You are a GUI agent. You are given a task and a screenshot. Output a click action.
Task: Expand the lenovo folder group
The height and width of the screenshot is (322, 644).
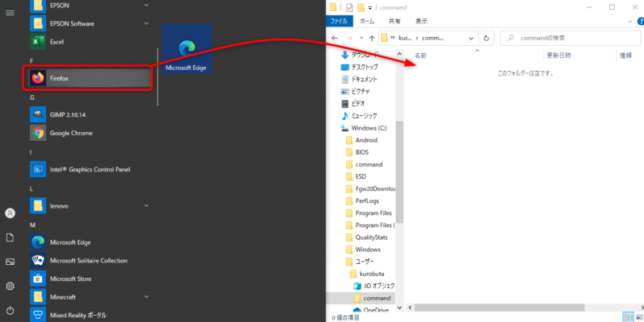click(x=147, y=206)
